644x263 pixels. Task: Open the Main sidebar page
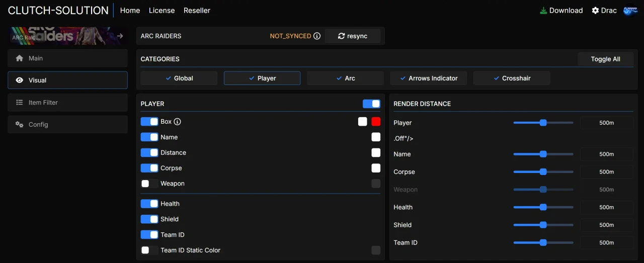point(67,58)
